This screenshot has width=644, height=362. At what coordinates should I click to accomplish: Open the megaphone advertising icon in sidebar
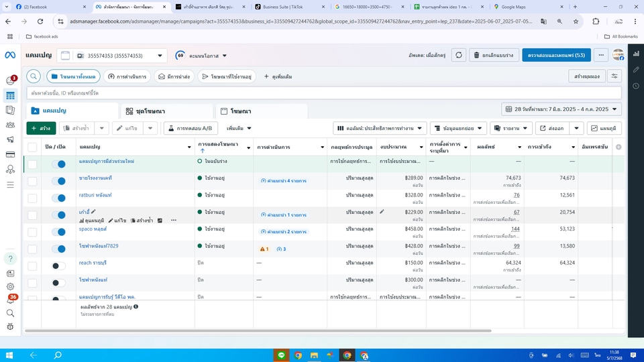point(10,139)
